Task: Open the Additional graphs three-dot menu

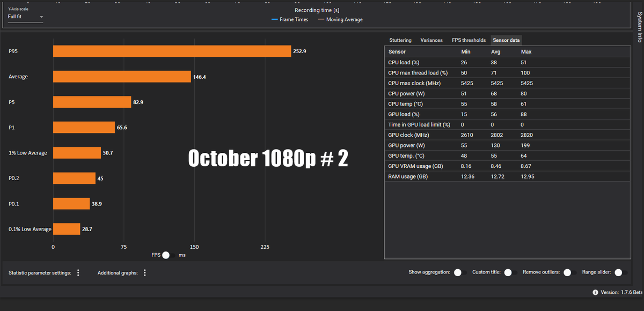Action: (145, 273)
